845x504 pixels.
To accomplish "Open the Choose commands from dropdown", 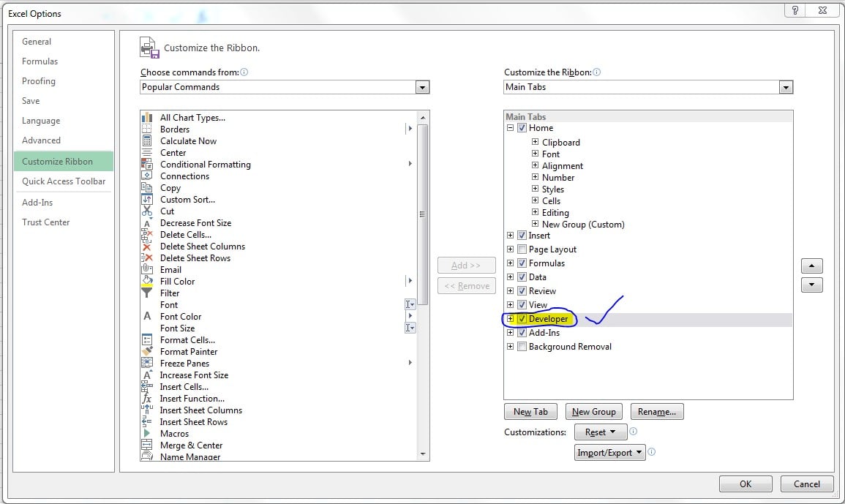I will point(423,87).
